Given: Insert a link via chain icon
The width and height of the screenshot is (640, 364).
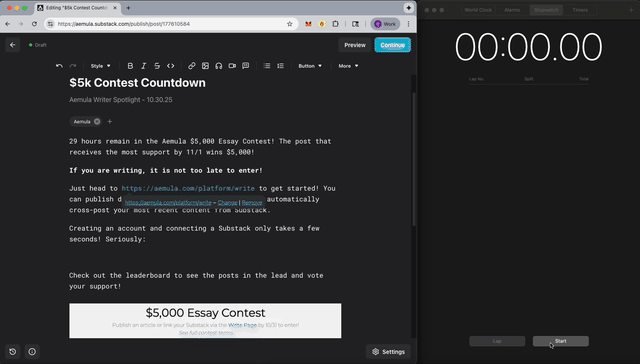Looking at the screenshot, I should tap(191, 66).
